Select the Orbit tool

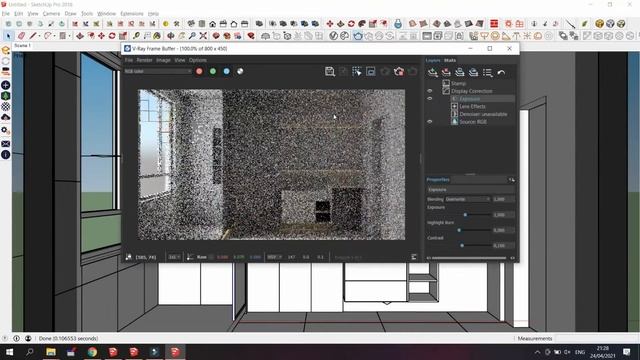click(171, 36)
